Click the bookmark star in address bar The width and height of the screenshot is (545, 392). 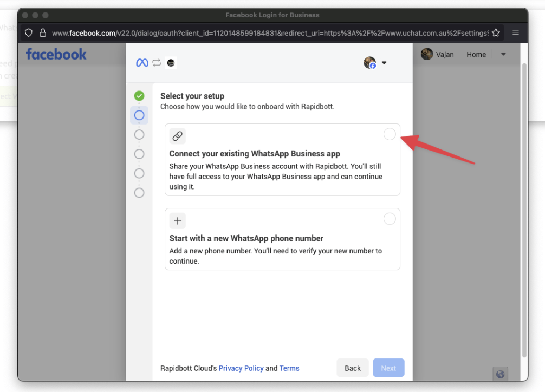pos(496,33)
